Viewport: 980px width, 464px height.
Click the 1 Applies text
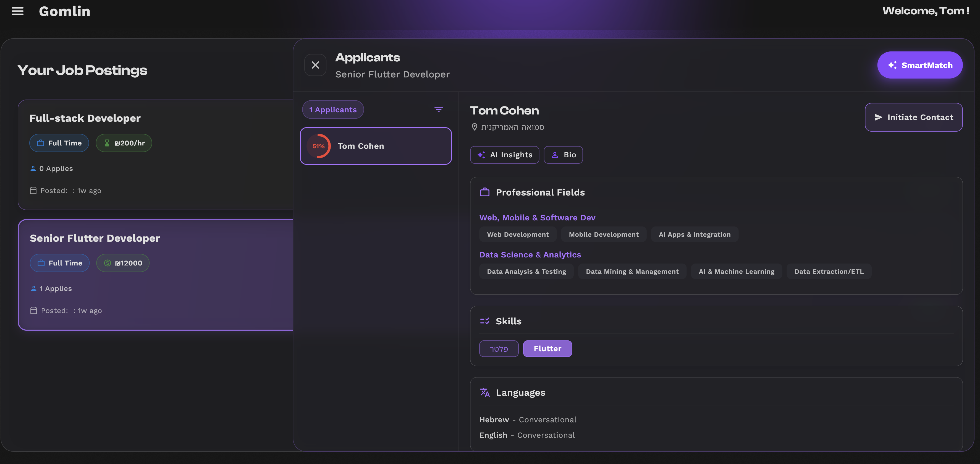[56, 288]
